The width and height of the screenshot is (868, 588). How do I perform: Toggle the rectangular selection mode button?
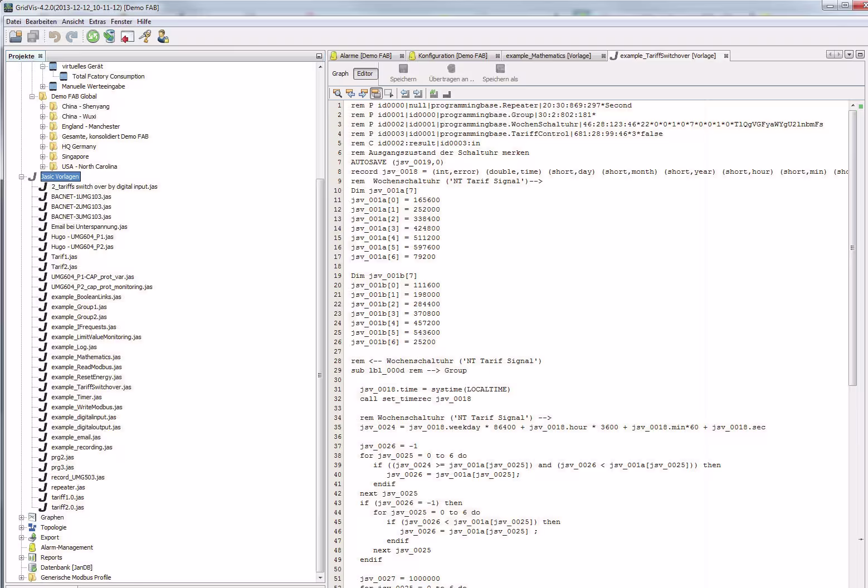[389, 94]
